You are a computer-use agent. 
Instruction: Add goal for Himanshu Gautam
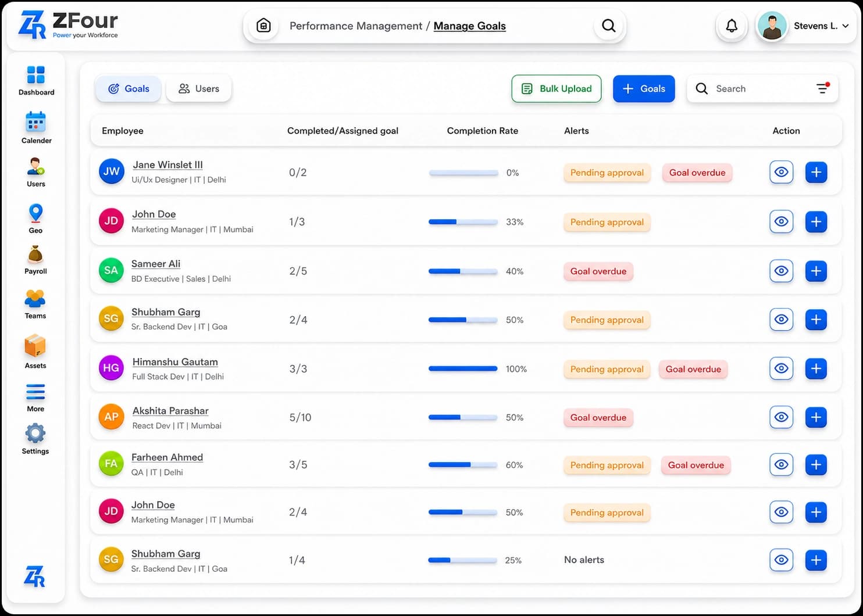(816, 368)
